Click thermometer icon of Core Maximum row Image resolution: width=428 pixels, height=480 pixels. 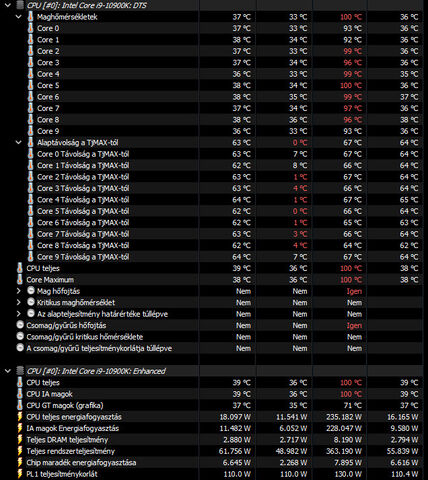[x=20, y=280]
